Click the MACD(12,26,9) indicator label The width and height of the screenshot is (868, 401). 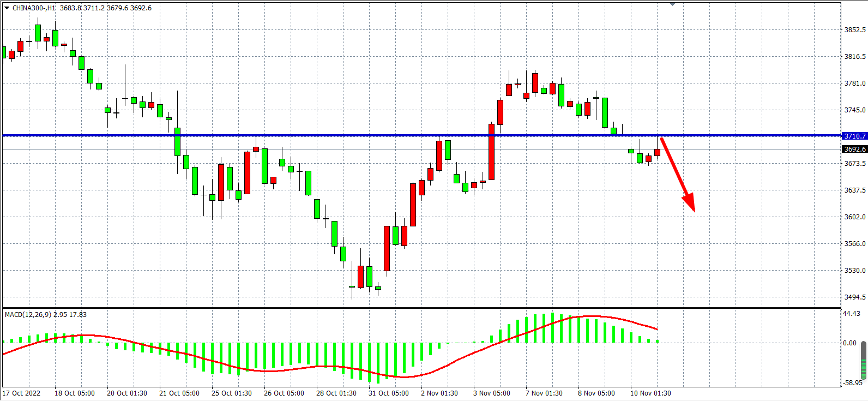pos(28,315)
